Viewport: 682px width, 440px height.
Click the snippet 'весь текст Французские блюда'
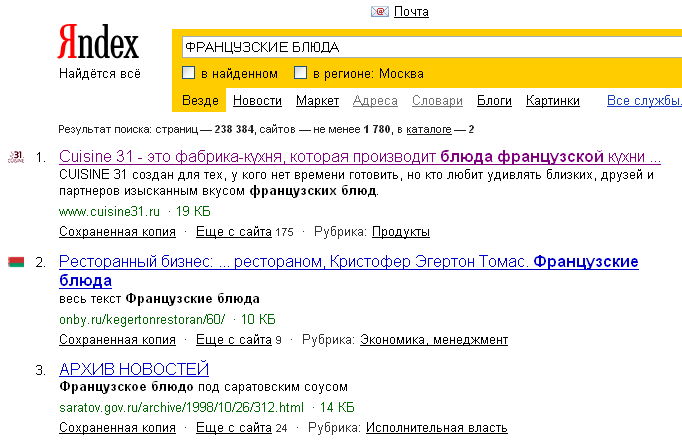tap(159, 299)
